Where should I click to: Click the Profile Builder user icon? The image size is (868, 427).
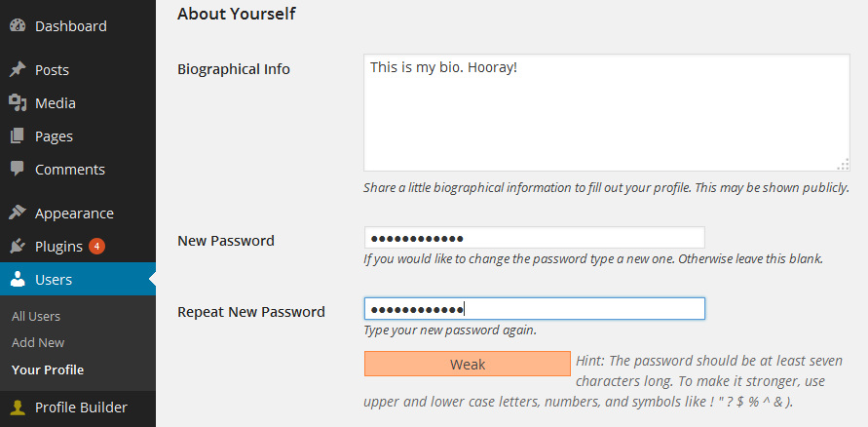(x=18, y=408)
